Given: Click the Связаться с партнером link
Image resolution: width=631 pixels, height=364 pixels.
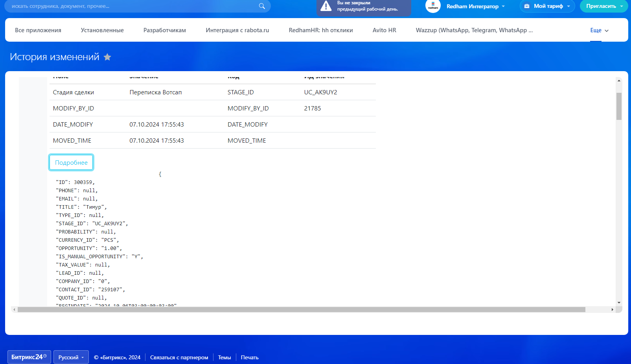Looking at the screenshot, I should [179, 357].
